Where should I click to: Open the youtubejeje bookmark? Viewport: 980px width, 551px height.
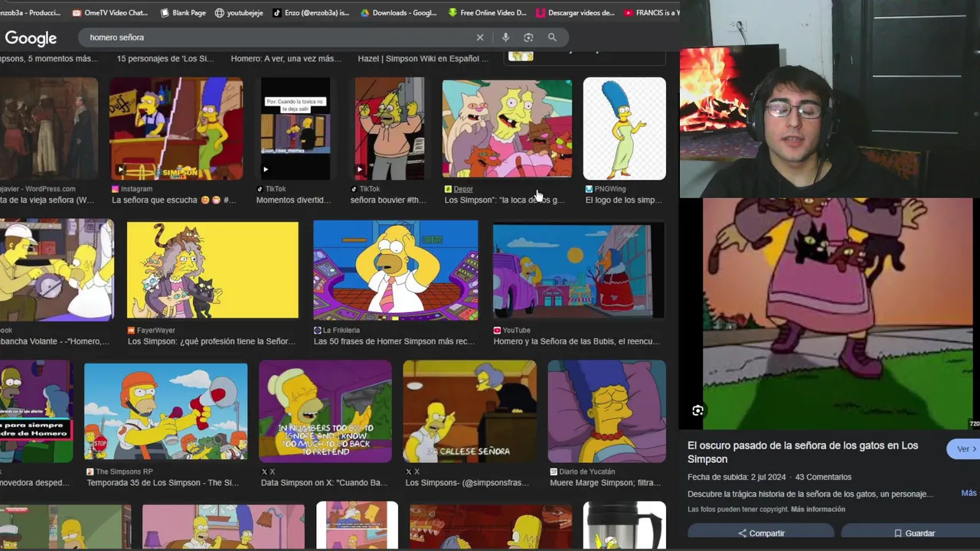coord(240,13)
